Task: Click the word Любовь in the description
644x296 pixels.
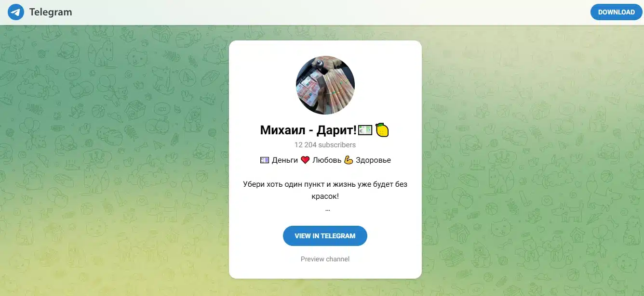Action: coord(327,160)
